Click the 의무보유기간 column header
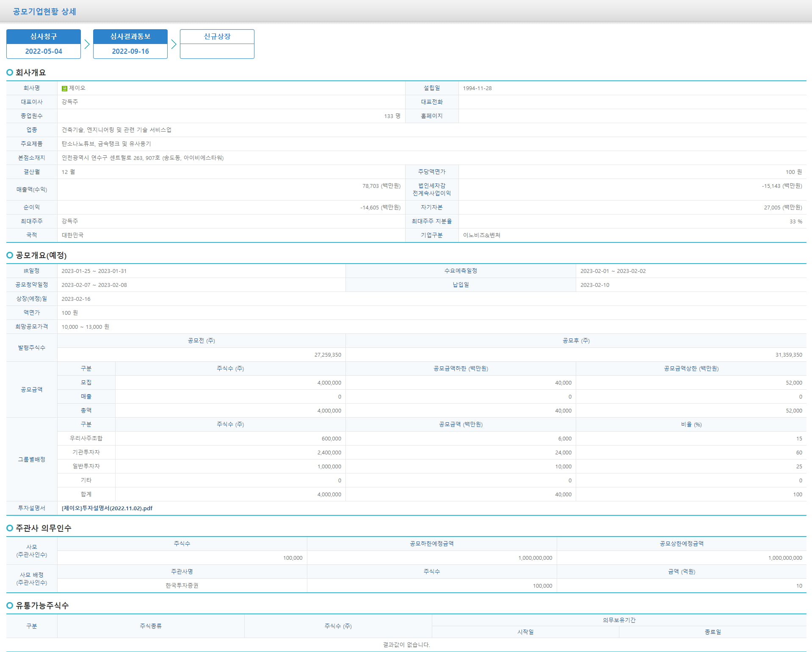Viewport: 812px width, 652px height. click(x=619, y=620)
